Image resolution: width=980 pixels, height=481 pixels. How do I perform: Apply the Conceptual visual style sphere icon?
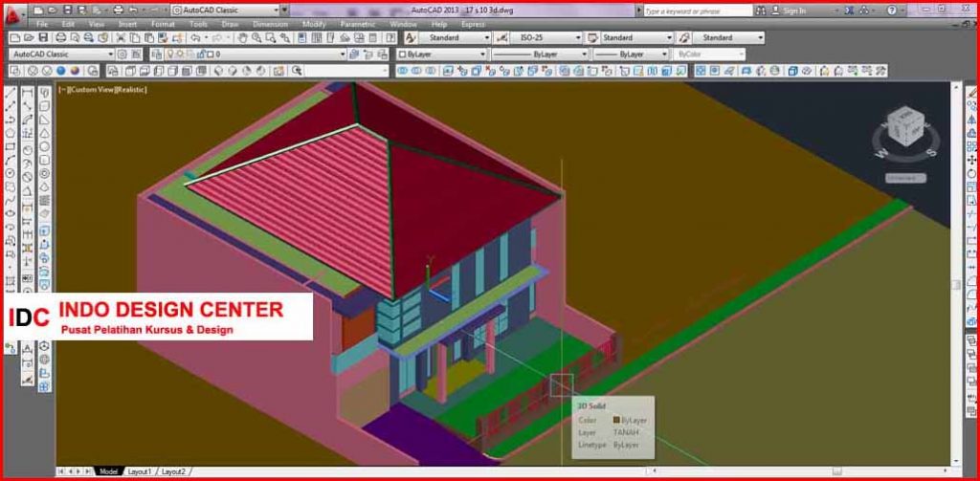tap(76, 71)
